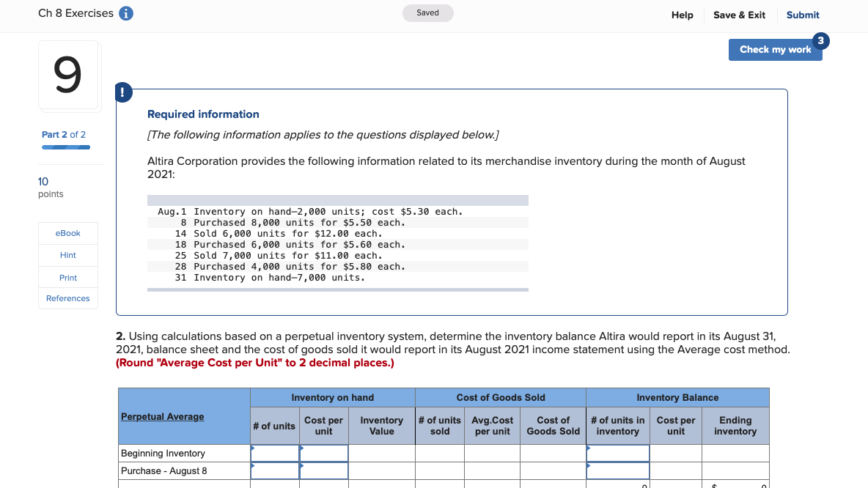Open the References link
This screenshot has width=868, height=488.
point(67,298)
